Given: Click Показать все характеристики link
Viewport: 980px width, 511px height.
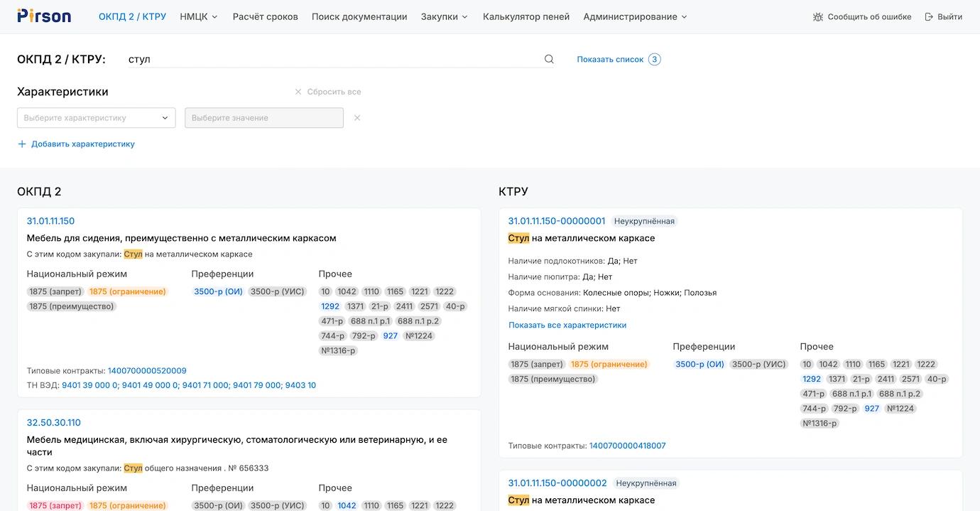Looking at the screenshot, I should 567,325.
